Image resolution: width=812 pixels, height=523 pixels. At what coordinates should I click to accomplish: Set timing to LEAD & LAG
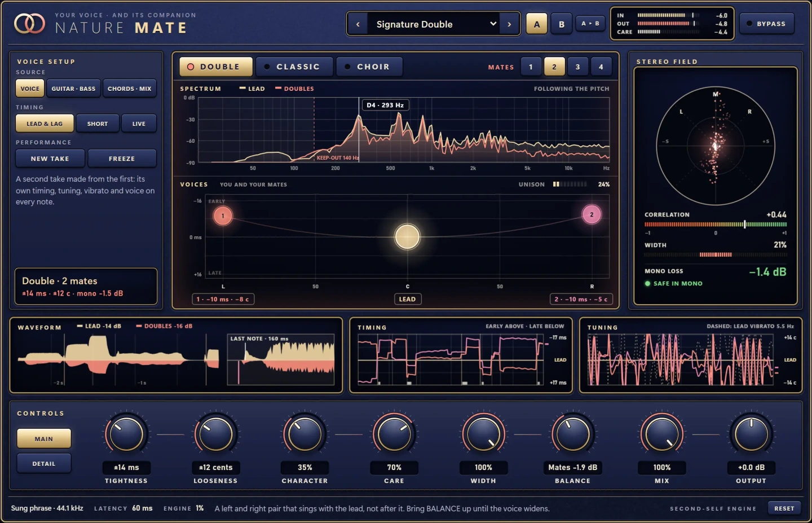point(45,124)
